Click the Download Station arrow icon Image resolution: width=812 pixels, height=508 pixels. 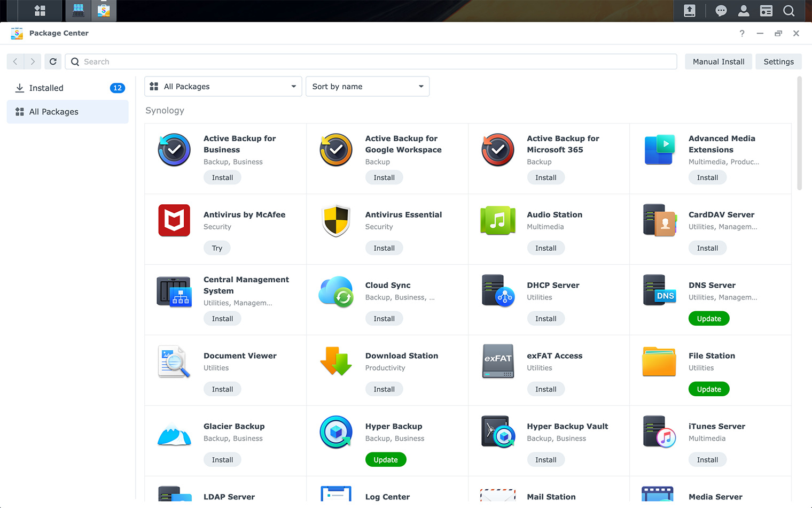336,361
